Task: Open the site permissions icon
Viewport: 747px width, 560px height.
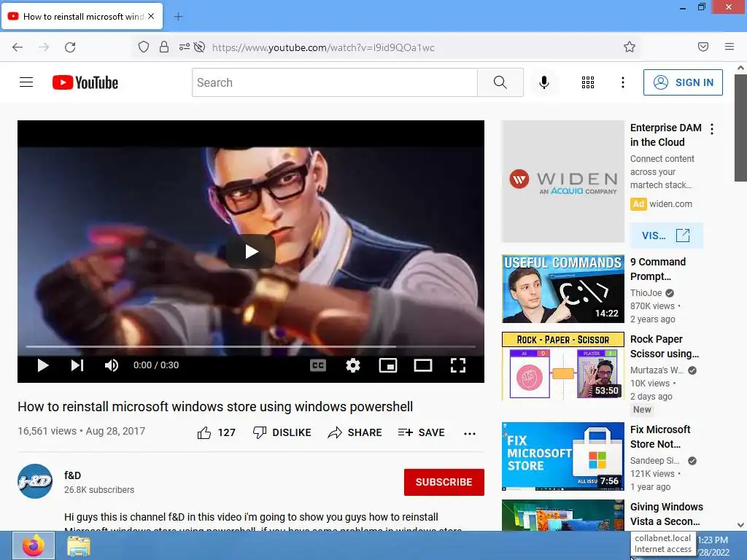Action: [184, 47]
